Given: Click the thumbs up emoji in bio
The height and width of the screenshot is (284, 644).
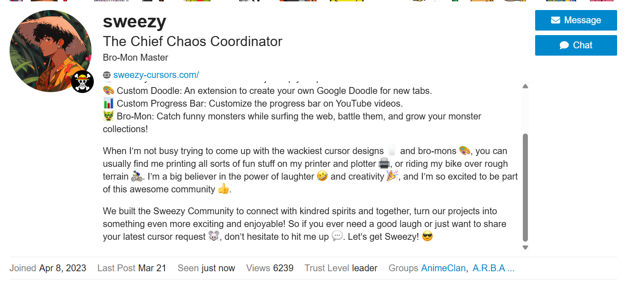Looking at the screenshot, I should tap(223, 189).
